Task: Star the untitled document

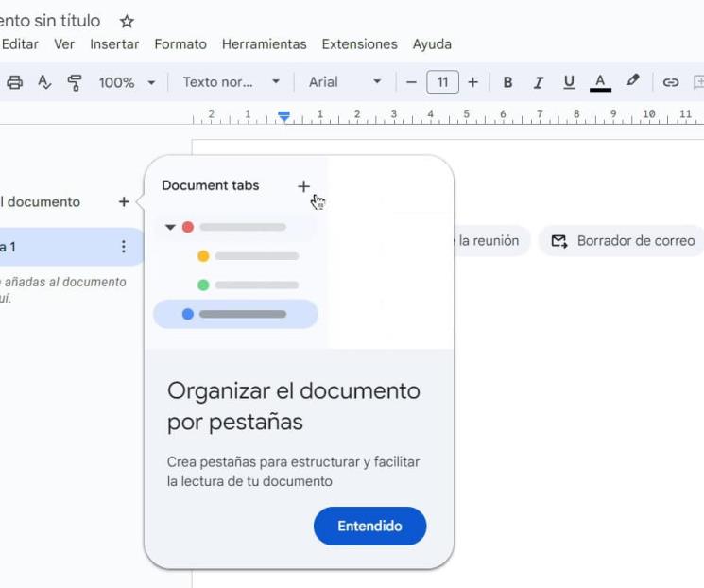Action: 127,21
